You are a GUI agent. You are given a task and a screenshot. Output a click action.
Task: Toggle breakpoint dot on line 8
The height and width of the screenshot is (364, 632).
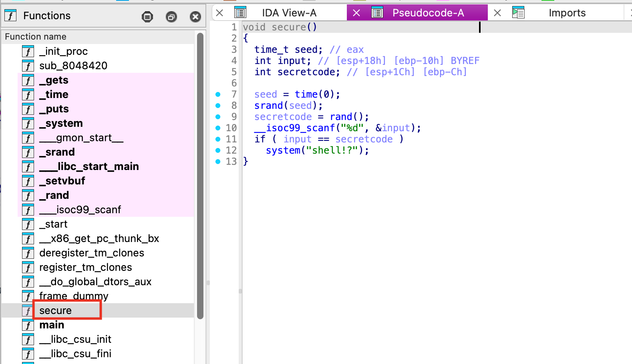click(218, 106)
